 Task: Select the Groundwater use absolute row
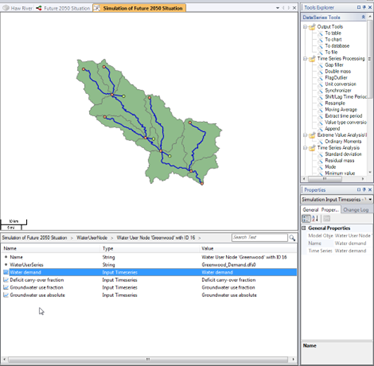click(149, 295)
